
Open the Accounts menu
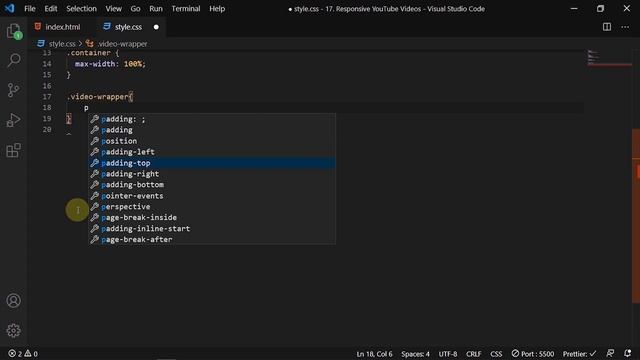(13, 301)
